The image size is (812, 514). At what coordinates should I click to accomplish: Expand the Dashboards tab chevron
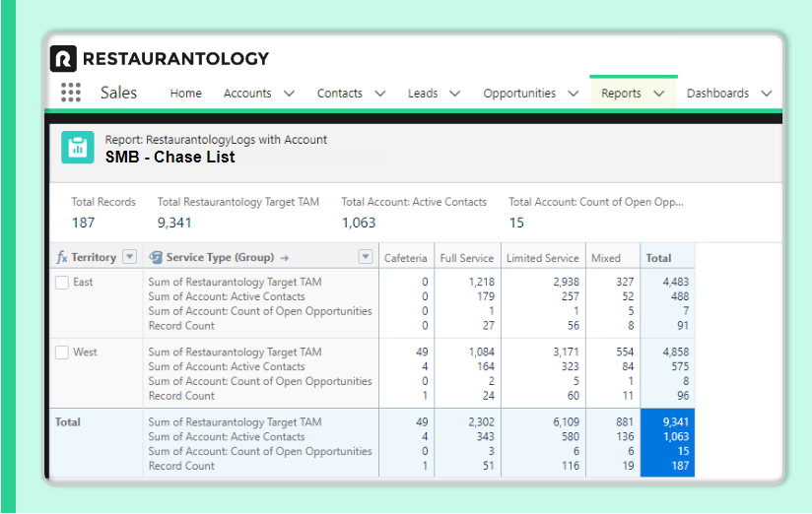point(767,94)
